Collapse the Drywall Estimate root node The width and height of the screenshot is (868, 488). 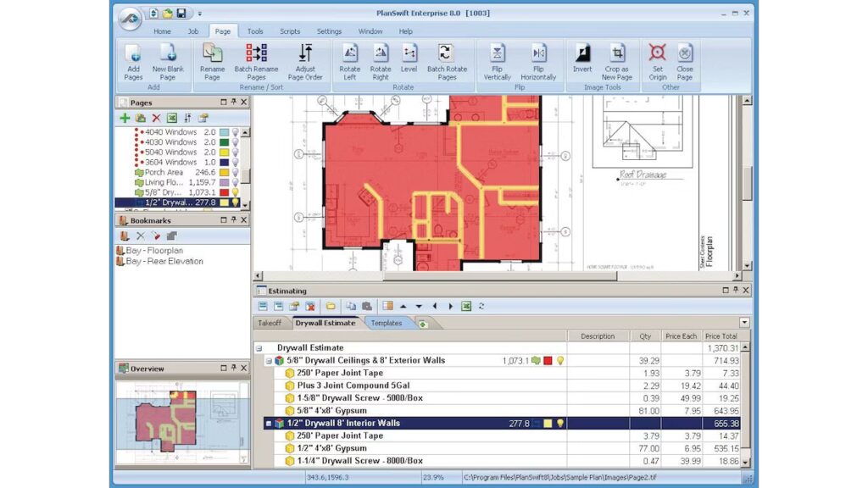[259, 348]
